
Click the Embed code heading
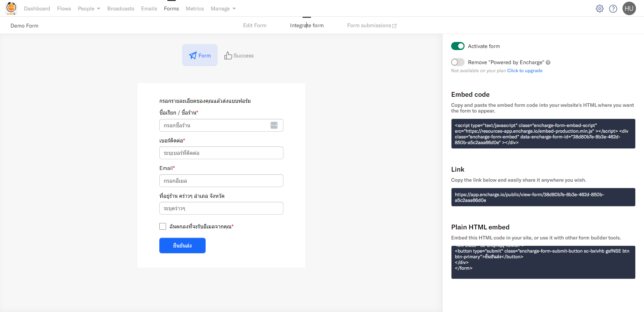click(471, 94)
